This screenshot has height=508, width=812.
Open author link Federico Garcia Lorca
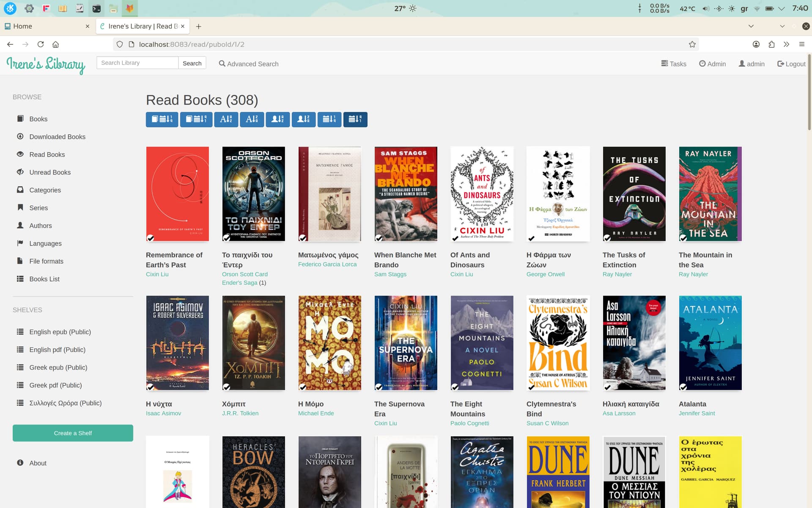(x=327, y=264)
